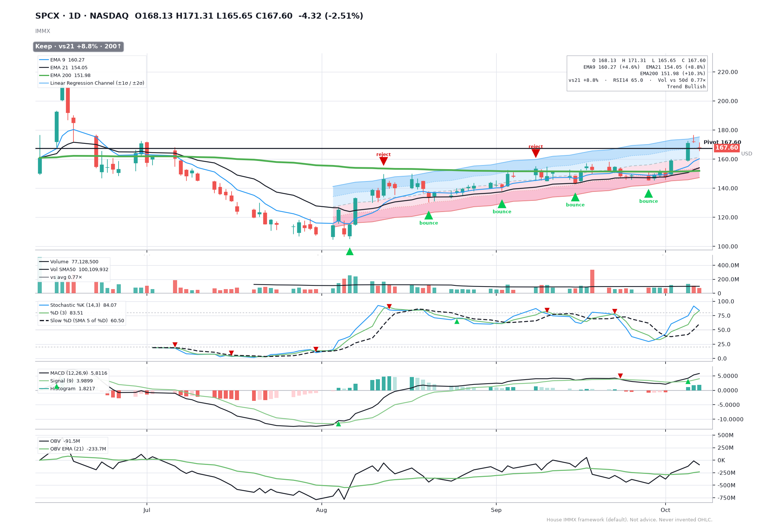Select Signal (9) 3.9899 legend entry
This screenshot has height=532, width=783.
coord(66,381)
